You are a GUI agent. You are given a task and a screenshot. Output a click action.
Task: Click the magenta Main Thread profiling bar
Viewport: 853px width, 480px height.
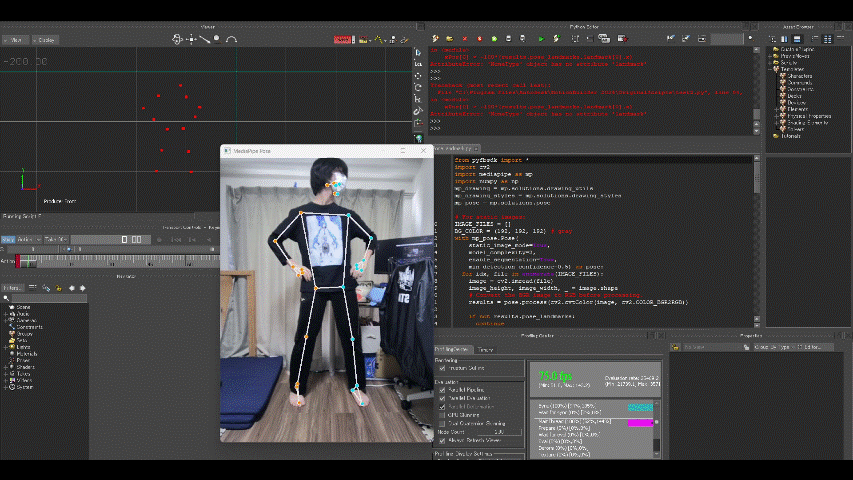tap(640, 423)
